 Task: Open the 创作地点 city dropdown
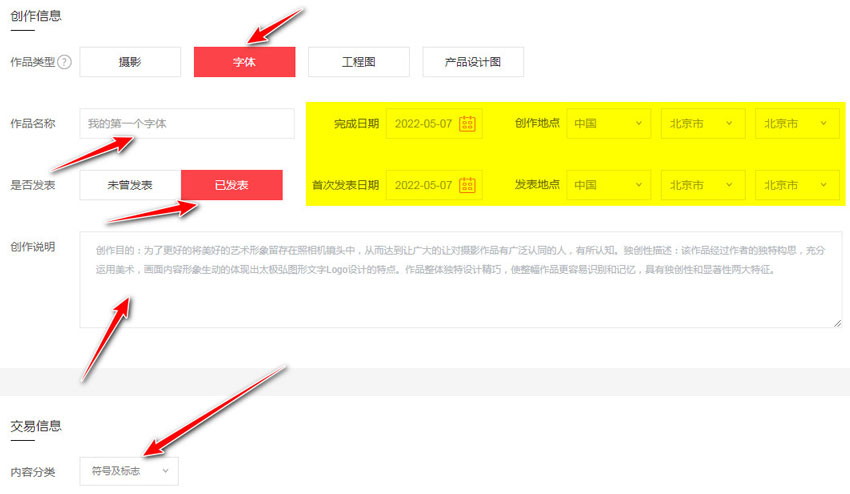797,124
